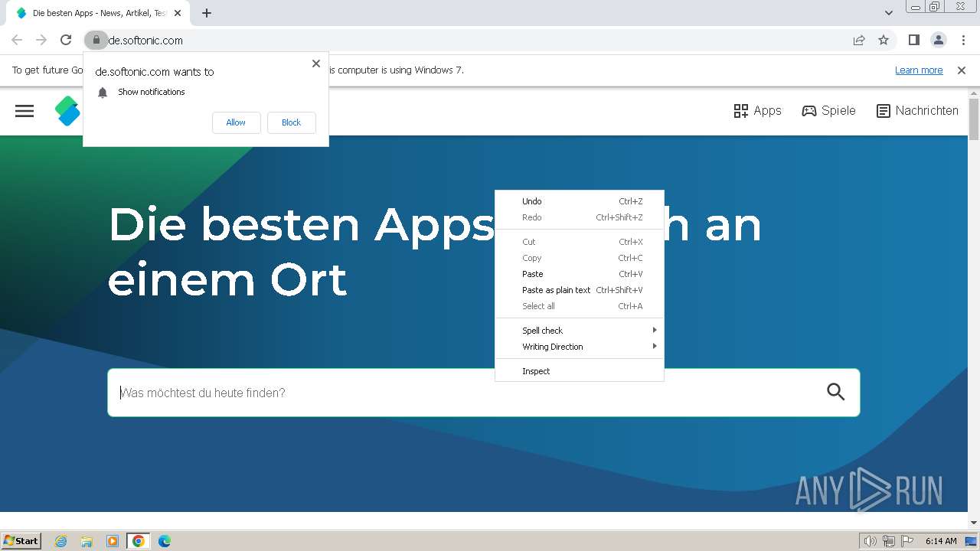Click the search magnifier icon
The height and width of the screenshot is (551, 980).
[x=835, y=392]
